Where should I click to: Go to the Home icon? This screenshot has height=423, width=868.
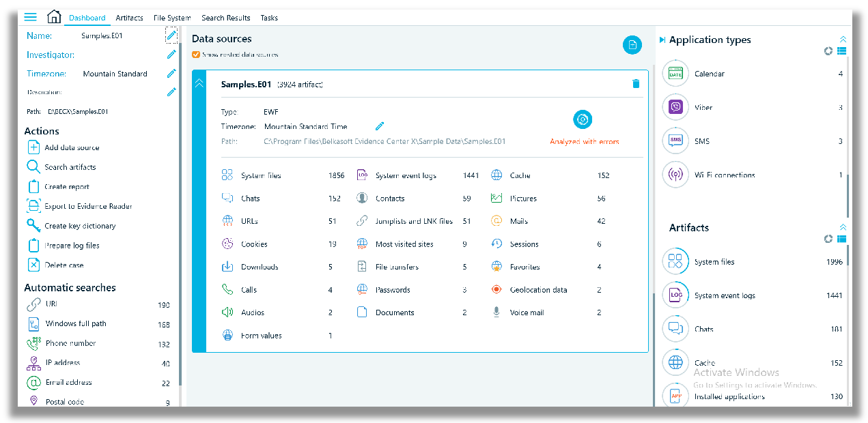point(54,17)
